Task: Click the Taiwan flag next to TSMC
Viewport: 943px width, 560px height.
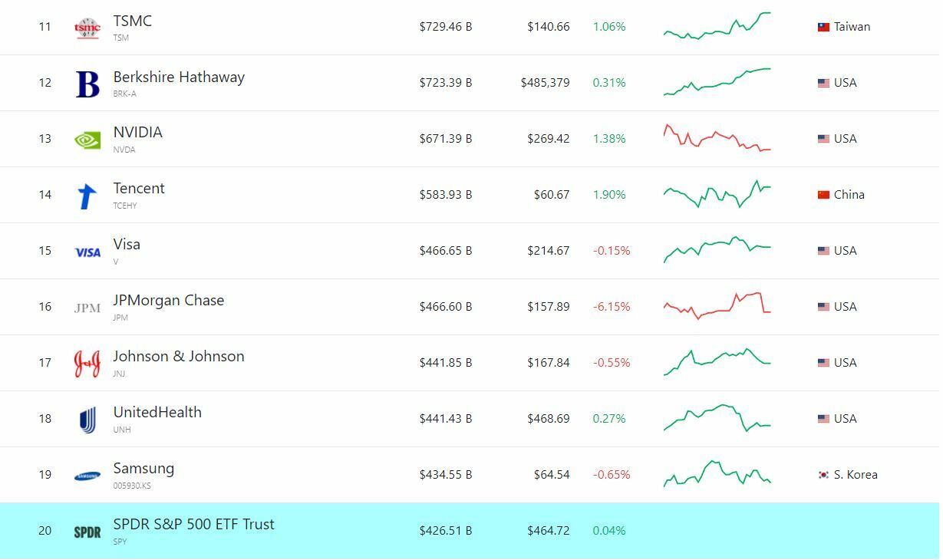Action: 823,27
